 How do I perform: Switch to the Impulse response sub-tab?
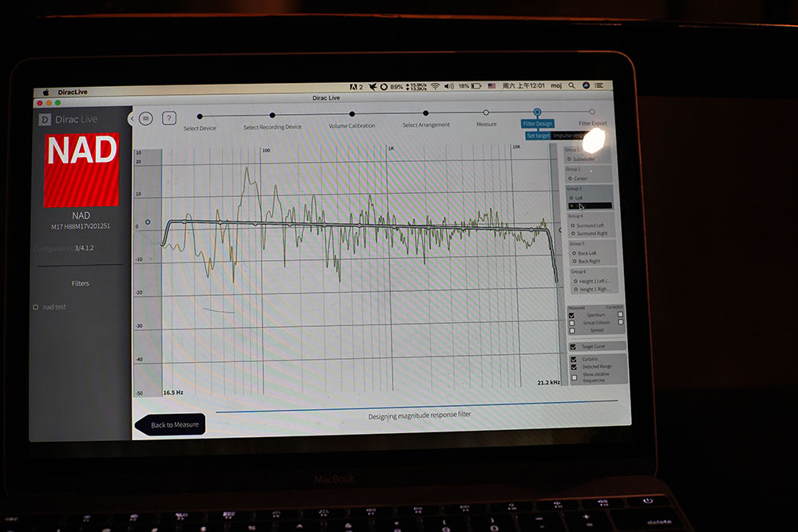point(569,136)
